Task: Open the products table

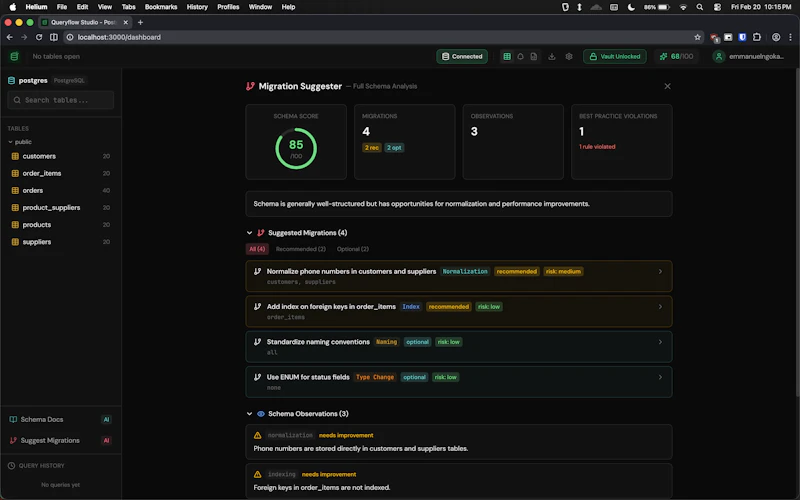Action: 61,224
